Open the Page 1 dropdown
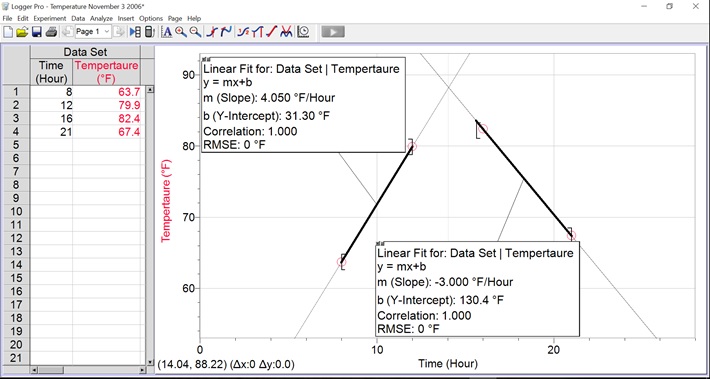Screen dimensions: 710x379 point(93,32)
